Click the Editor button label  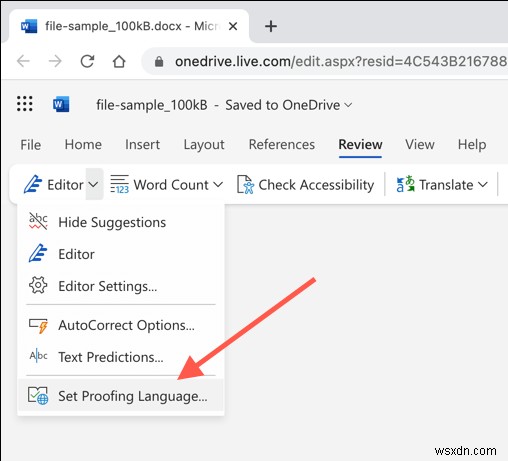coord(65,185)
